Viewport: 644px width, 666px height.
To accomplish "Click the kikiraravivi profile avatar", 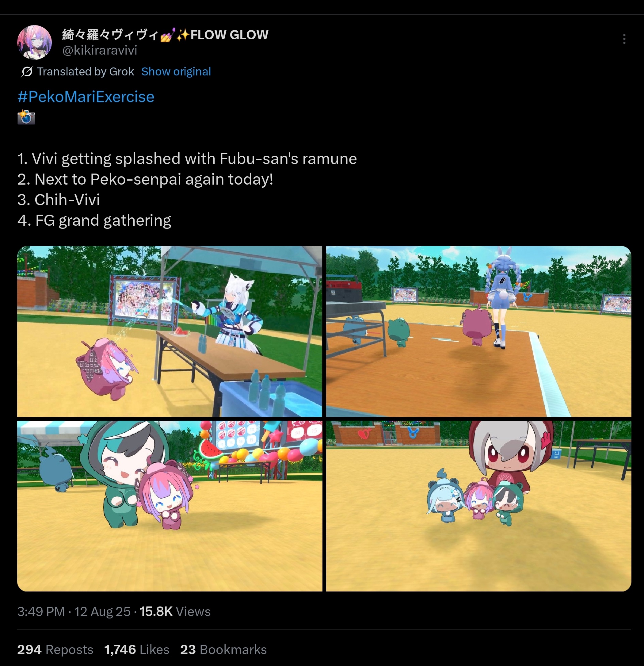I will click(x=34, y=42).
